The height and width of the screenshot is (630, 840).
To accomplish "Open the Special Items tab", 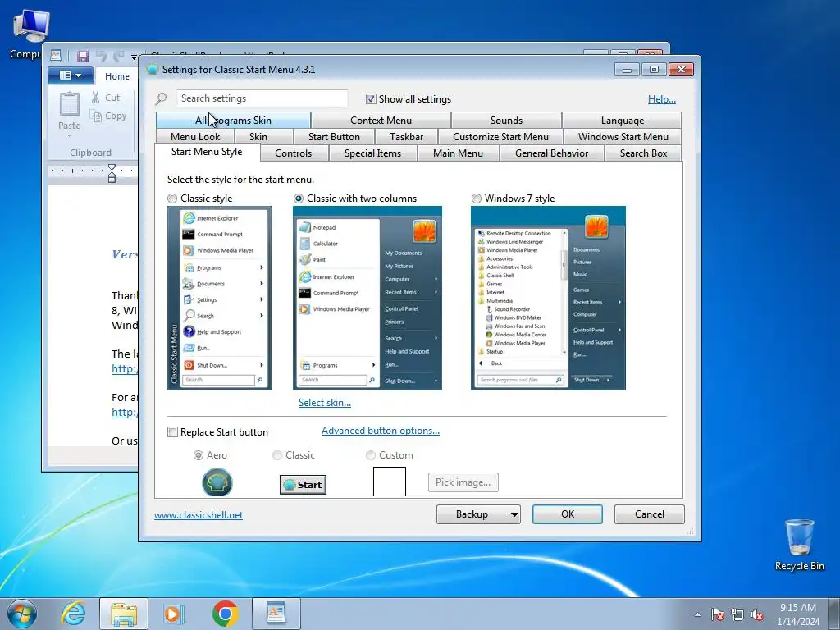I will [372, 153].
